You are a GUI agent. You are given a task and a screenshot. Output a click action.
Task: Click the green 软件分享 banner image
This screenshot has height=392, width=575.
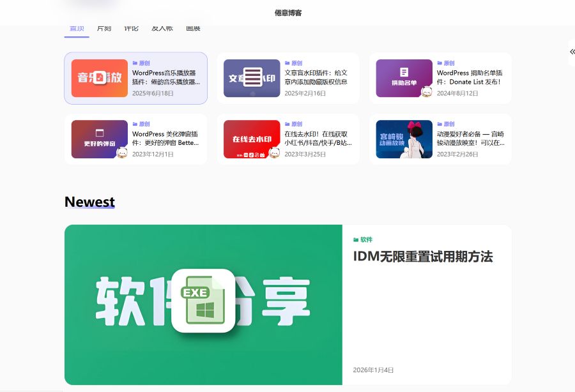tap(203, 305)
